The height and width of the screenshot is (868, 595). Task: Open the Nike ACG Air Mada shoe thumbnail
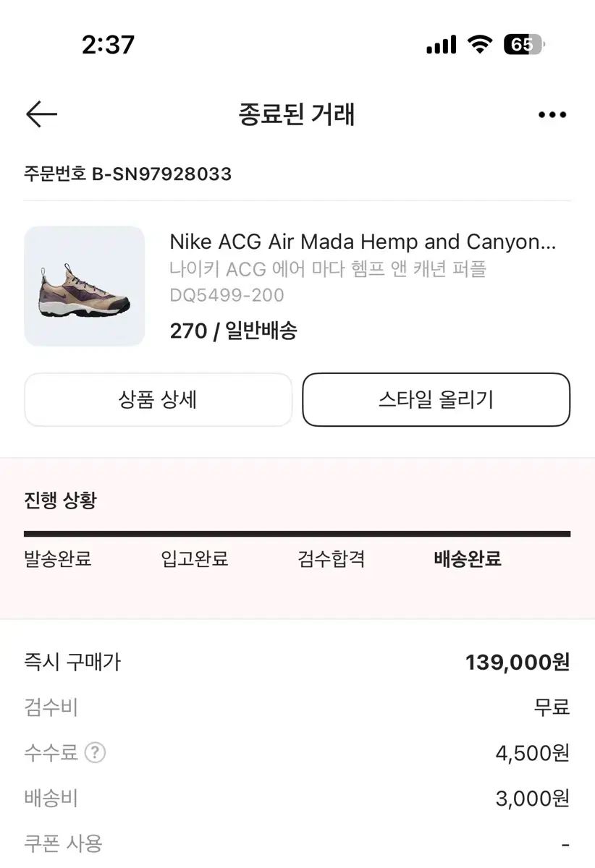(x=85, y=286)
